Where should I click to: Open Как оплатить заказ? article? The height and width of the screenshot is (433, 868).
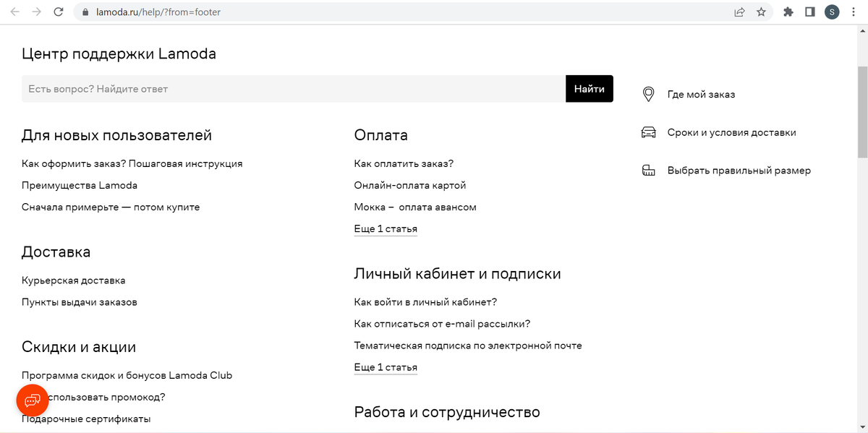coord(404,163)
